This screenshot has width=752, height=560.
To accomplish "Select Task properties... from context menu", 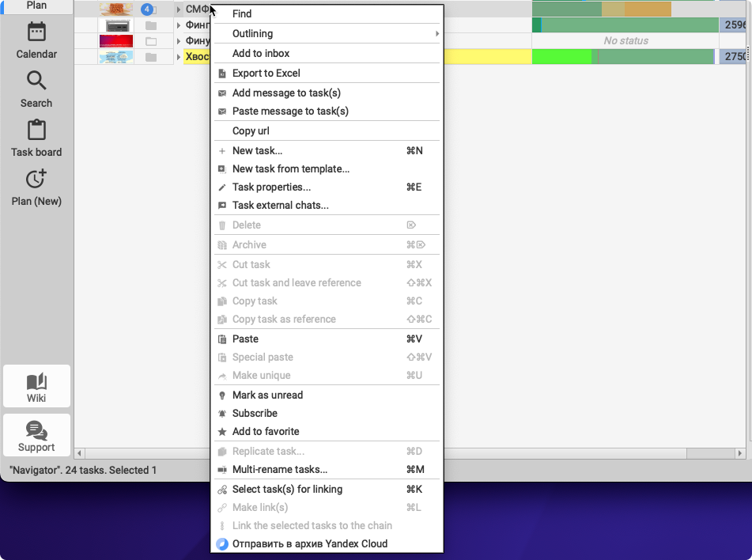I will [x=271, y=187].
